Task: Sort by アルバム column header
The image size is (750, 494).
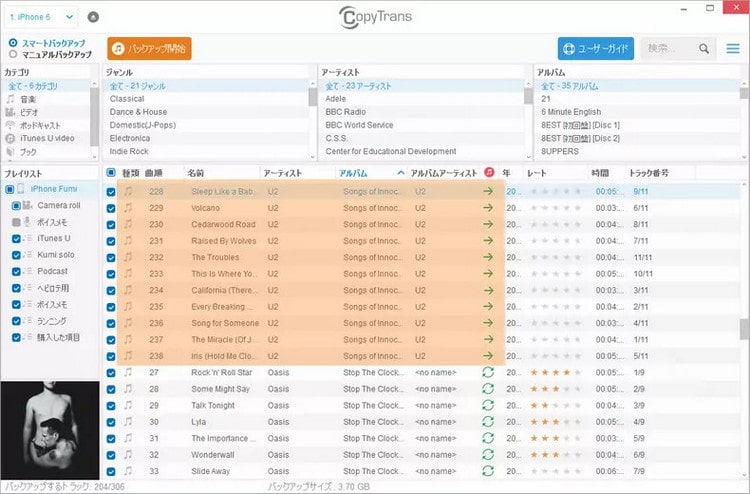Action: pos(353,173)
